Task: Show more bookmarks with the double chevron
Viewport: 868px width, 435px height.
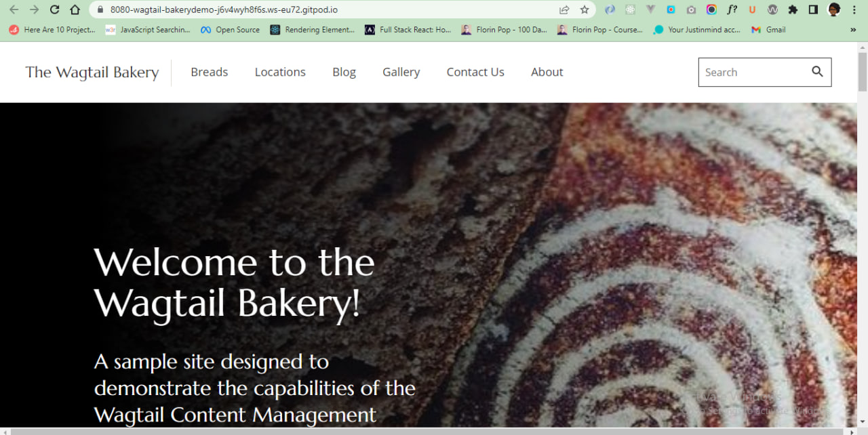Action: [x=853, y=30]
